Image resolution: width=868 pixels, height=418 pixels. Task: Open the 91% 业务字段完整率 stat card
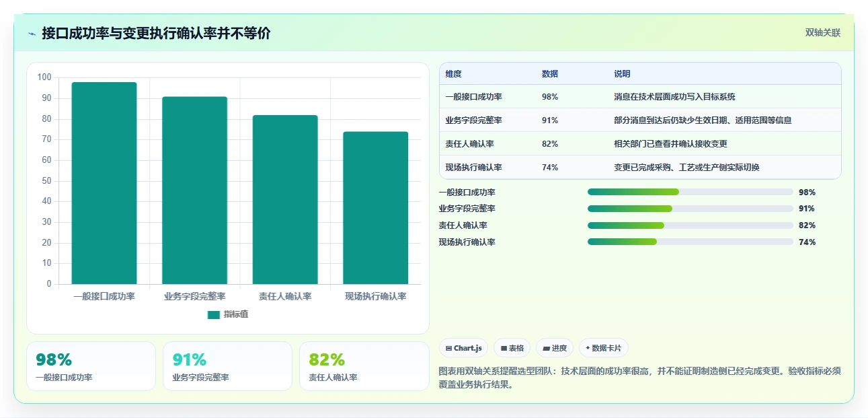(227, 366)
